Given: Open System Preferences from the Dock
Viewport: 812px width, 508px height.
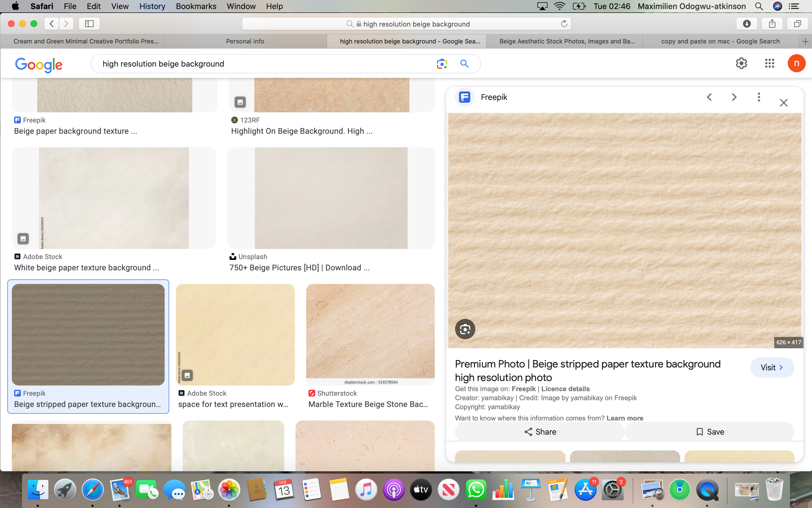Looking at the screenshot, I should (x=613, y=490).
